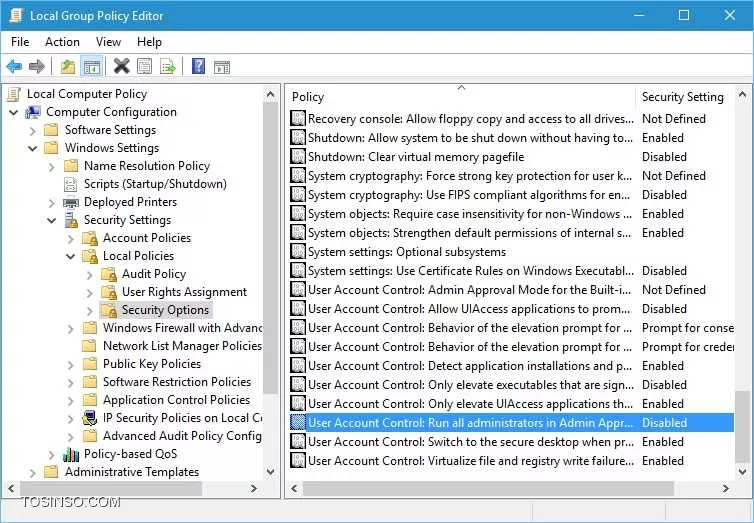This screenshot has height=523, width=754.
Task: Select 'Run all administrators in Admin Approval' policy
Action: pyautogui.click(x=512, y=423)
